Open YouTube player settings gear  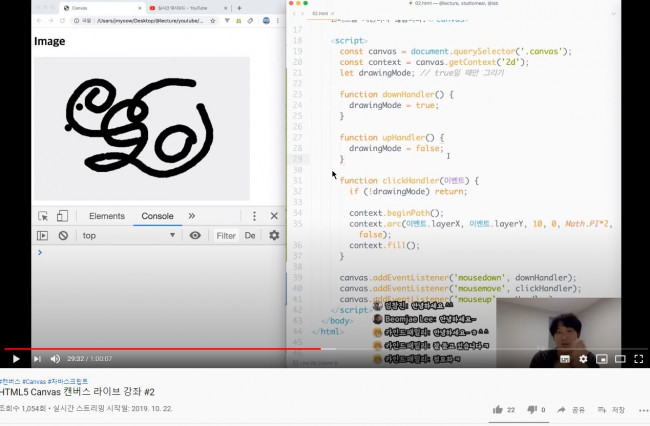pos(583,359)
